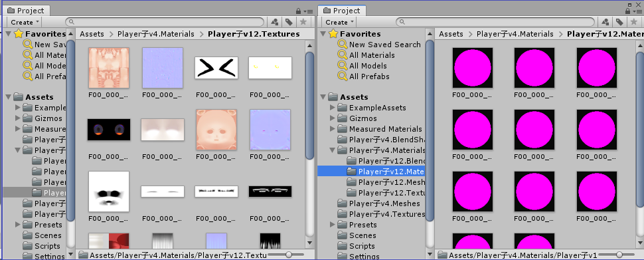Select the baby face texture thumbnail
The width and height of the screenshot is (644, 260).
point(216,130)
